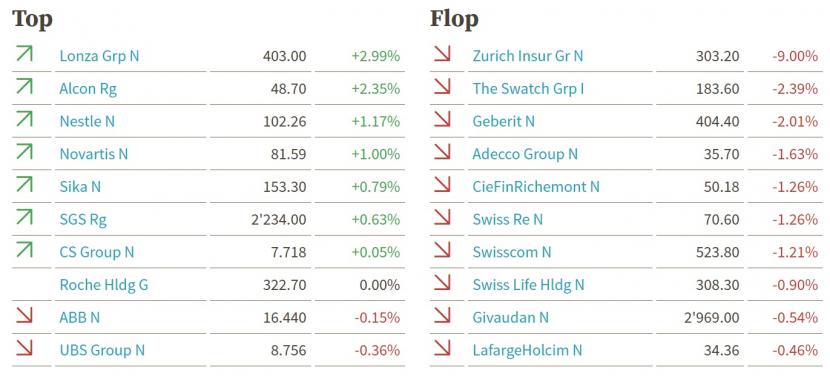Select the Adecco Group N link
Viewport: 830px width, 376px height.
pyautogui.click(x=525, y=154)
